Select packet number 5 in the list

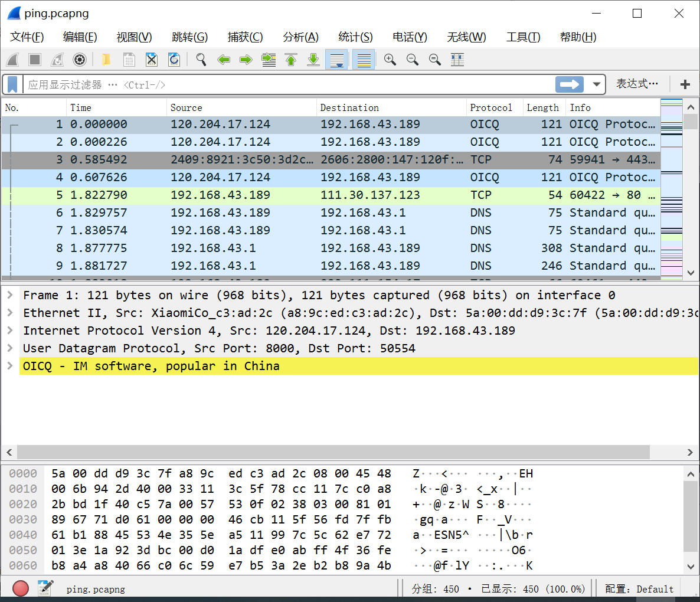pos(236,195)
